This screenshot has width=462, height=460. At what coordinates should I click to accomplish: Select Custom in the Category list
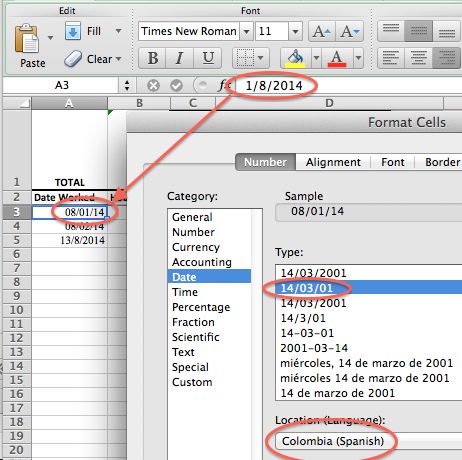point(209,382)
